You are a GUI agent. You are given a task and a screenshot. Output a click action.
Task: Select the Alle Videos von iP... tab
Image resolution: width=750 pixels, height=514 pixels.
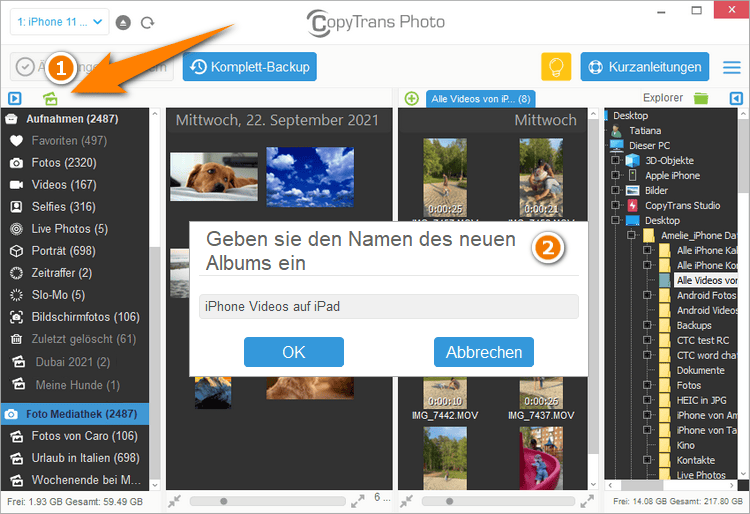pos(480,99)
